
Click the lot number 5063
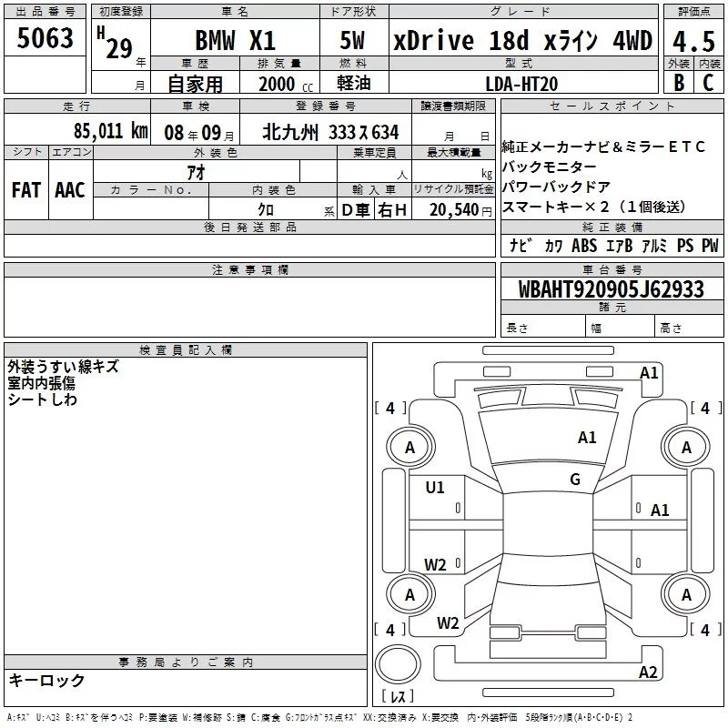click(45, 37)
